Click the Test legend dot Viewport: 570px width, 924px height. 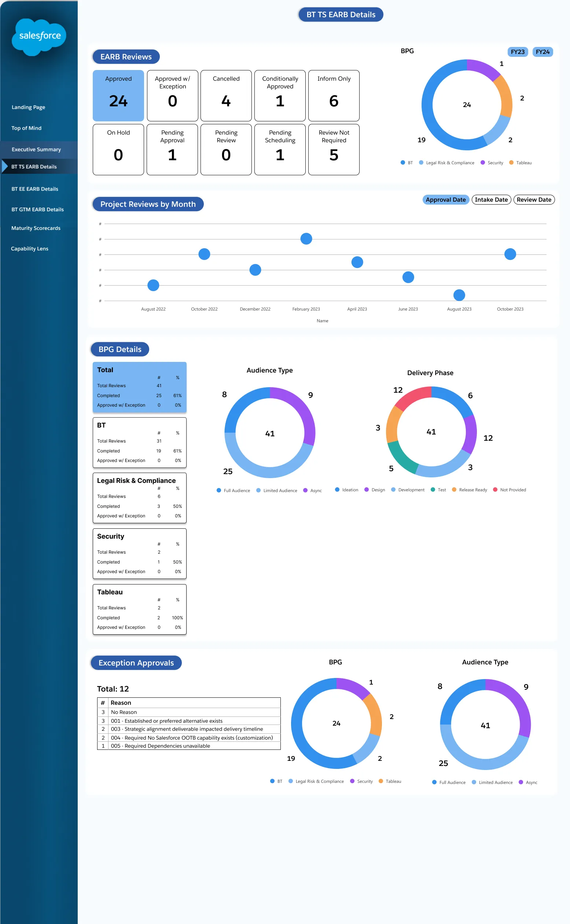433,489
